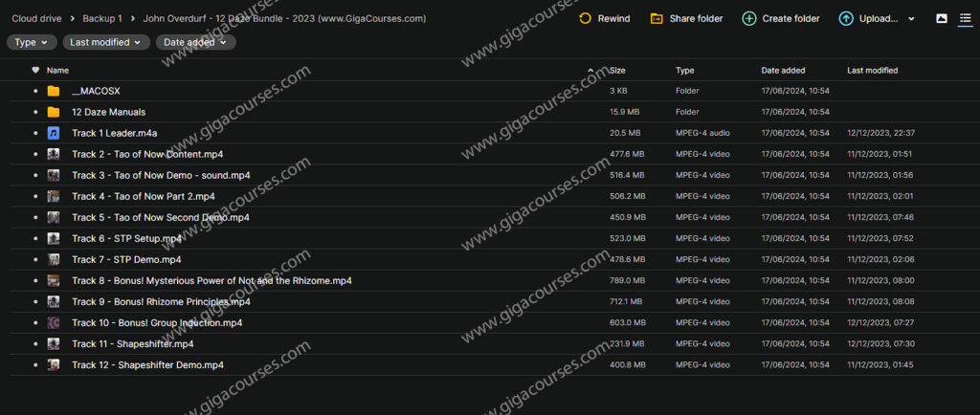The width and height of the screenshot is (980, 415).
Task: Switch to list view
Action: point(965,18)
